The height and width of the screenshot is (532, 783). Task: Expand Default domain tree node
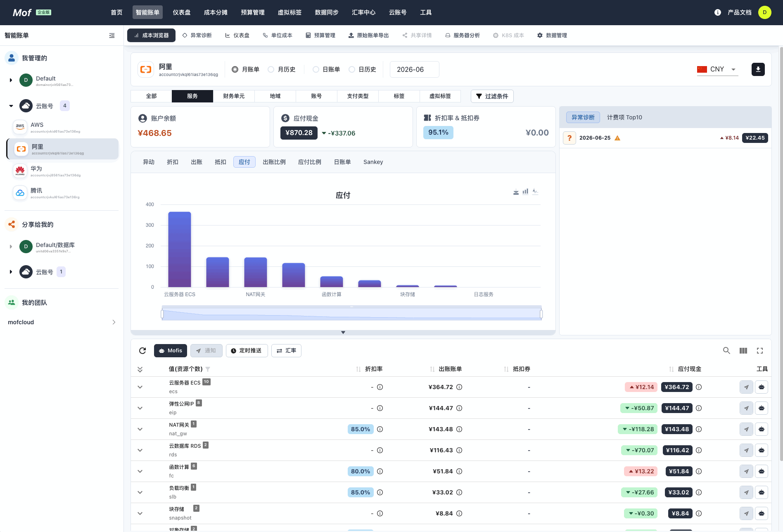[x=11, y=80]
